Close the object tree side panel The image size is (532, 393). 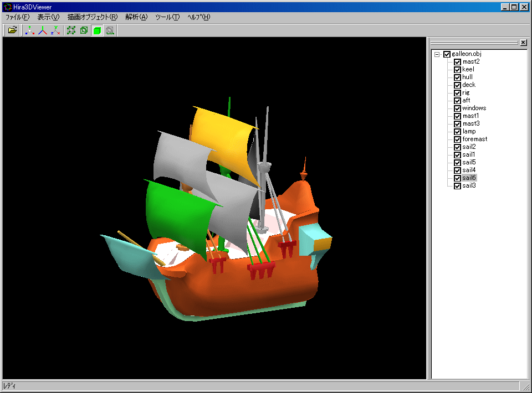pyautogui.click(x=524, y=43)
